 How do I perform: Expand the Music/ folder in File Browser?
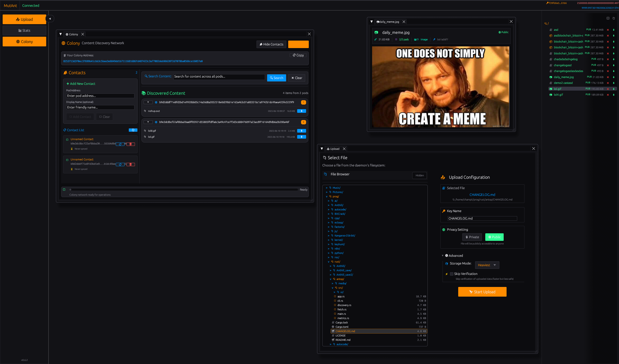[327, 188]
